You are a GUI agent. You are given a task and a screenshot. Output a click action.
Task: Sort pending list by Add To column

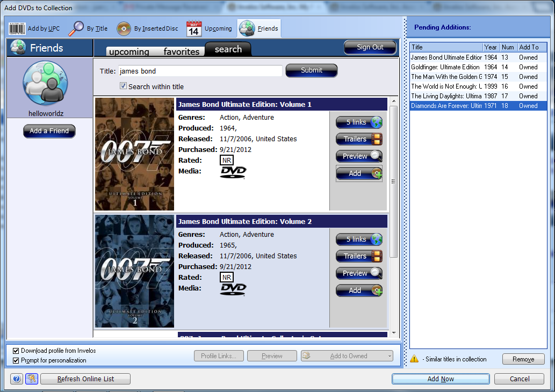pyautogui.click(x=532, y=47)
